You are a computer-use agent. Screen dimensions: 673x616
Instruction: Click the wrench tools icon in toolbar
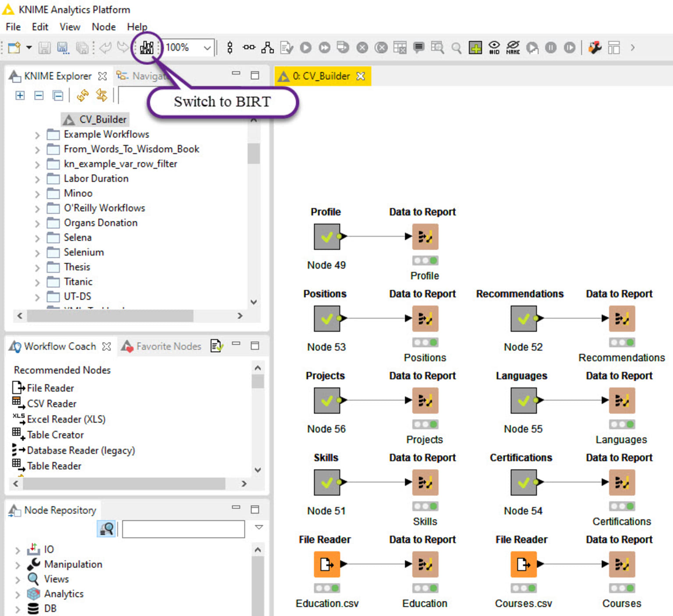click(x=595, y=47)
